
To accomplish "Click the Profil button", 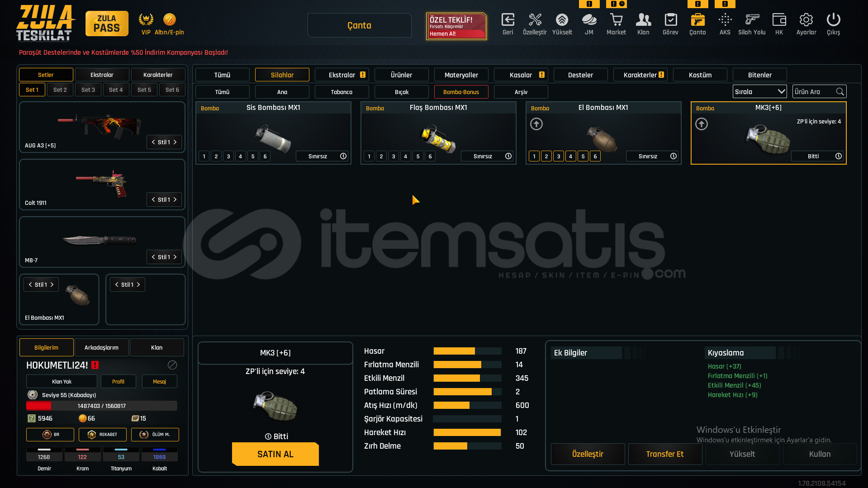I will tap(119, 381).
